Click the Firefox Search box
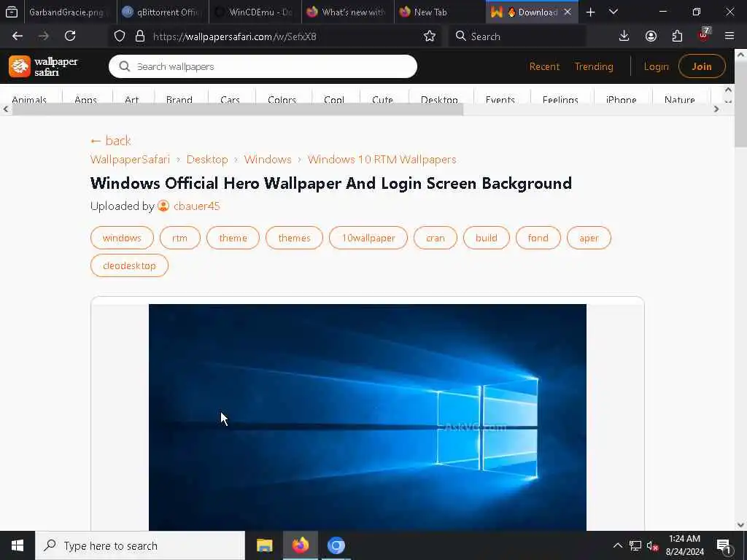 [x=517, y=36]
